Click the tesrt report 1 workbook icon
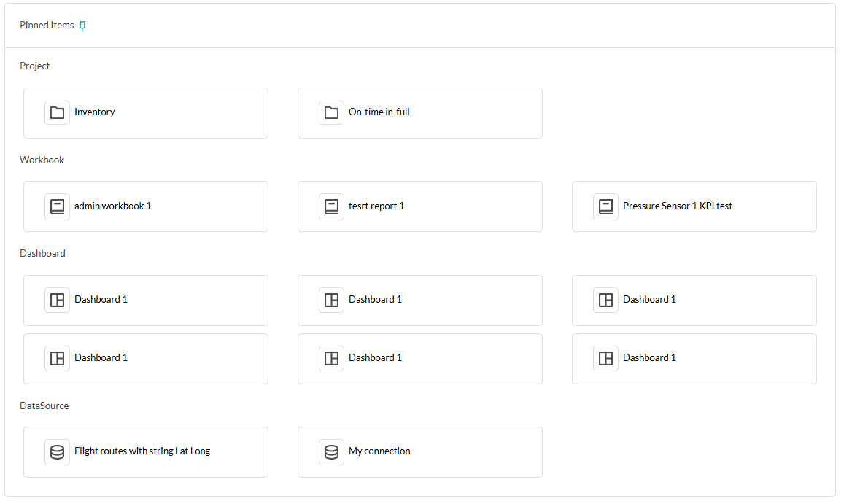This screenshot has width=852, height=504. 331,206
